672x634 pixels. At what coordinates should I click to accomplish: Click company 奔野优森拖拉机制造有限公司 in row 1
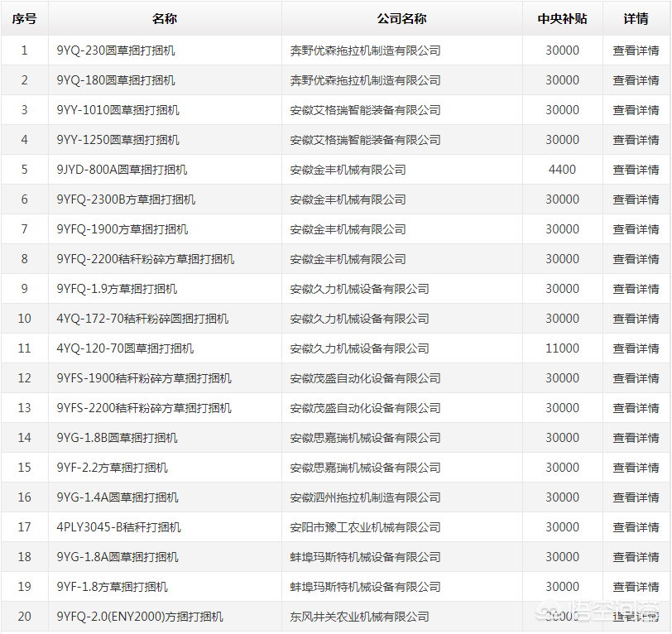(x=365, y=50)
